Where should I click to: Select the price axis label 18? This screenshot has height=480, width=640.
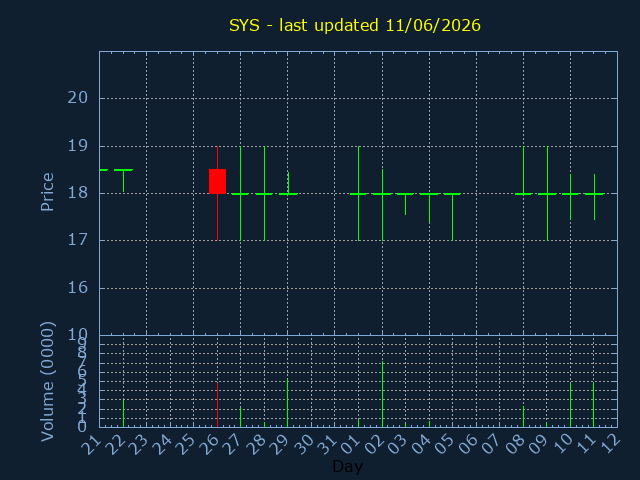tap(78, 193)
